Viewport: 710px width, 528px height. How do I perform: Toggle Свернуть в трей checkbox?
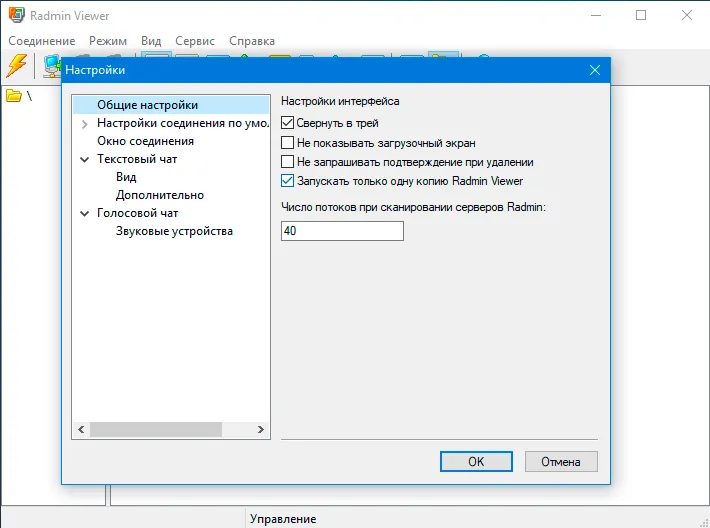(287, 123)
